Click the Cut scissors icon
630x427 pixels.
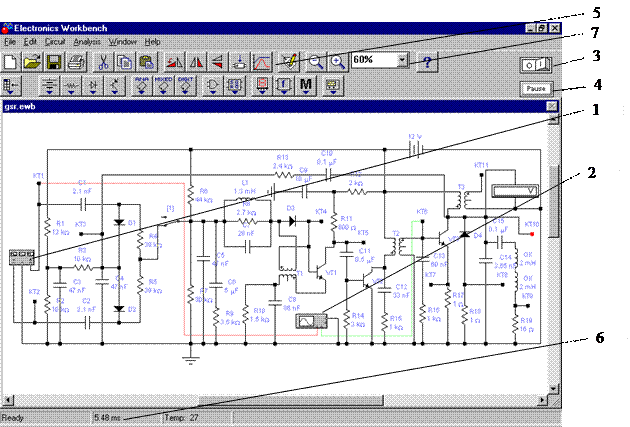click(103, 62)
